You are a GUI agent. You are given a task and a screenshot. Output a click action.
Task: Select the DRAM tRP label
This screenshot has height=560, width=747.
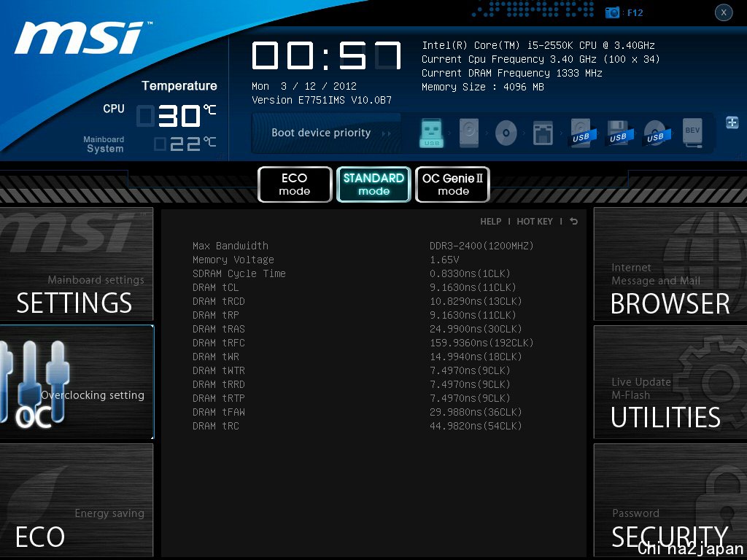tap(215, 315)
